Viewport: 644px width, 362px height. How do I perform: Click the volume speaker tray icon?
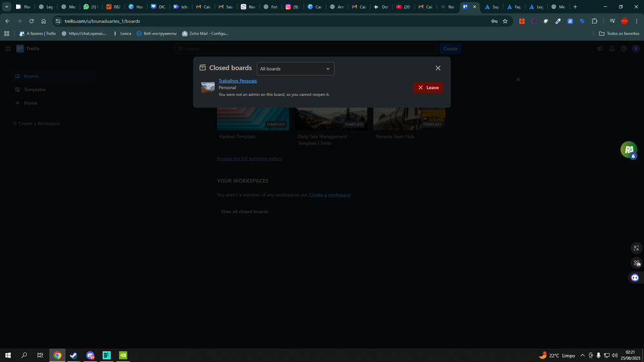pos(615,356)
